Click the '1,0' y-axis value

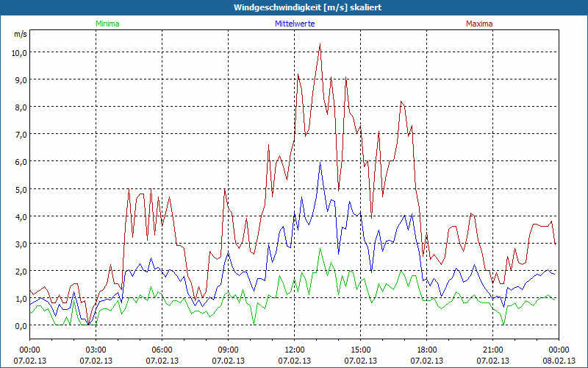pos(21,299)
